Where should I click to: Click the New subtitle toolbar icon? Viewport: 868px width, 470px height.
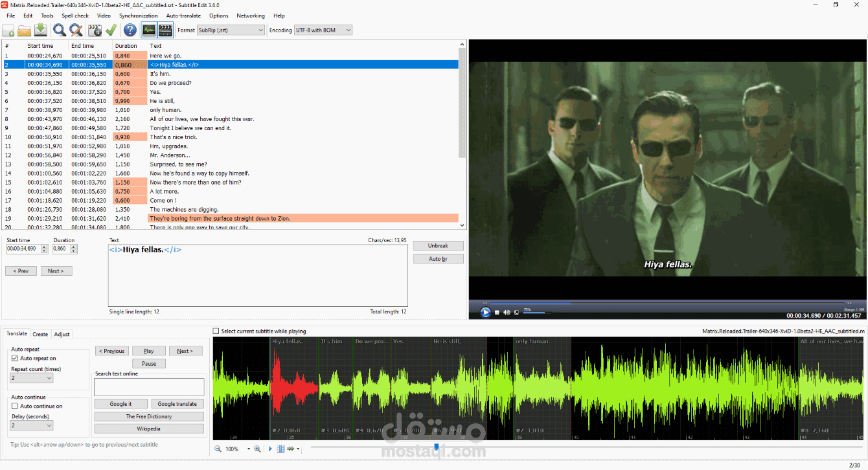[8, 30]
